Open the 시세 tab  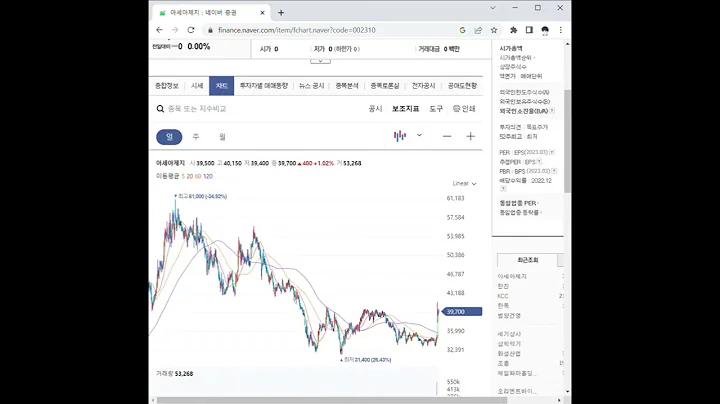tap(197, 86)
